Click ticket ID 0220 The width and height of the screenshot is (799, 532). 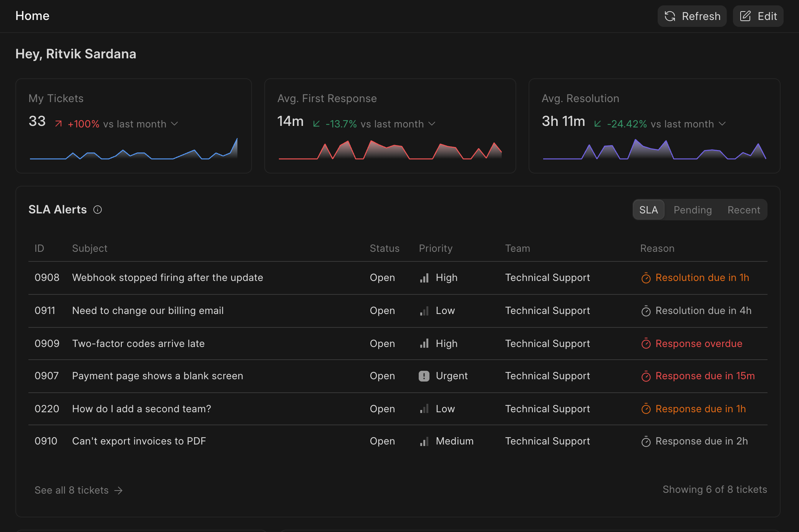(47, 409)
